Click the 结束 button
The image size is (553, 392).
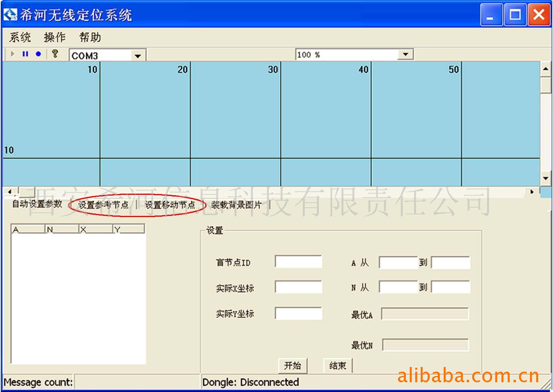pyautogui.click(x=338, y=365)
